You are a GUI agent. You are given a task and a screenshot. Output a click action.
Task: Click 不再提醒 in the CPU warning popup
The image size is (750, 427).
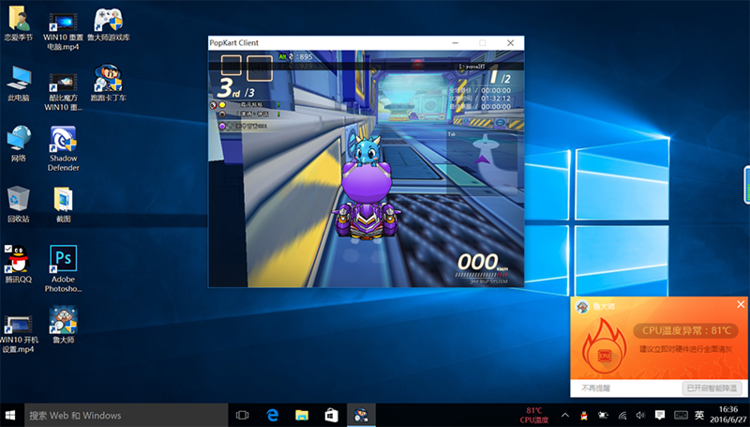596,387
